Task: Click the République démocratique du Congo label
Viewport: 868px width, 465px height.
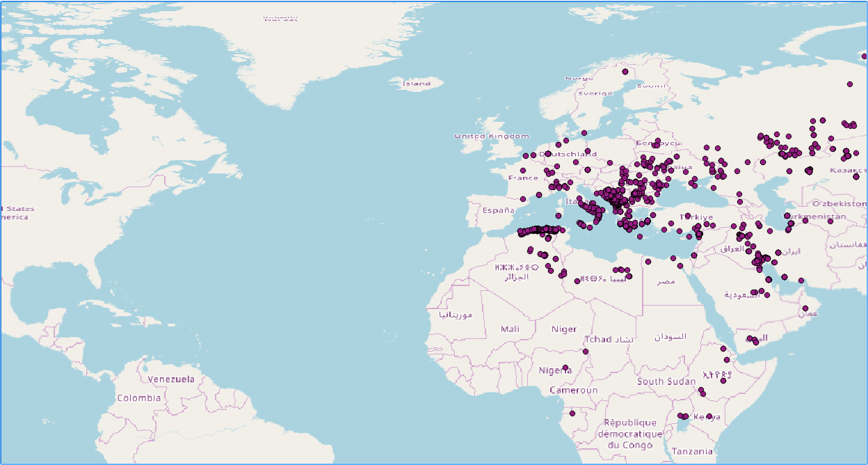Action: click(x=629, y=434)
